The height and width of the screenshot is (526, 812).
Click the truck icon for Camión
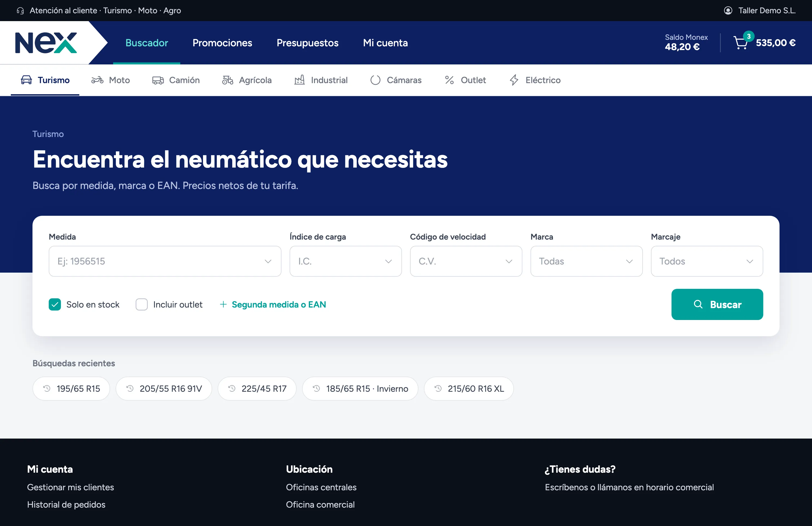(x=158, y=80)
